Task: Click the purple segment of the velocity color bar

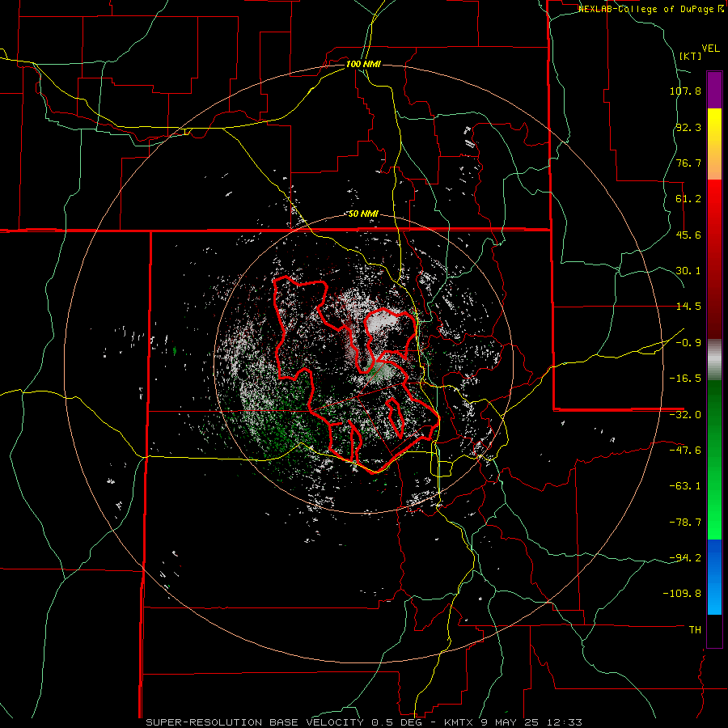Action: [x=714, y=90]
